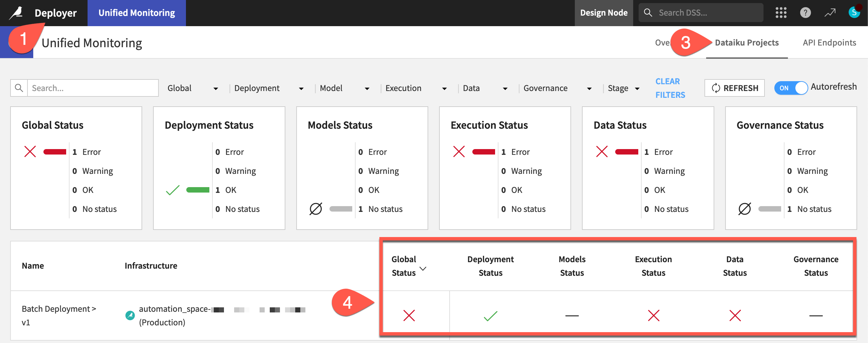Sort by Global Status column chevron
868x343 pixels.
(423, 269)
